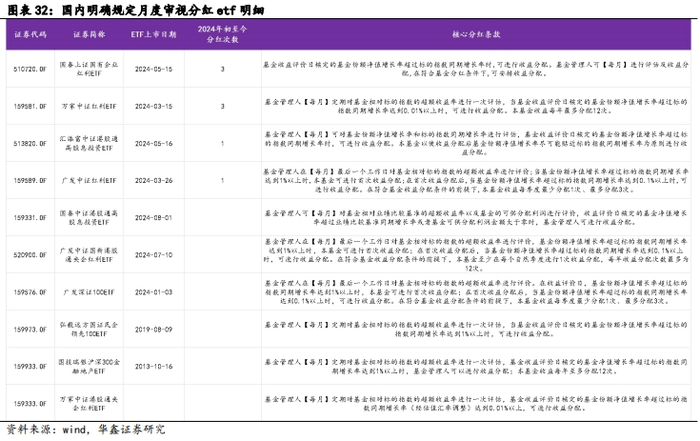Click the dividend terms text for 159973.OF

476,329
